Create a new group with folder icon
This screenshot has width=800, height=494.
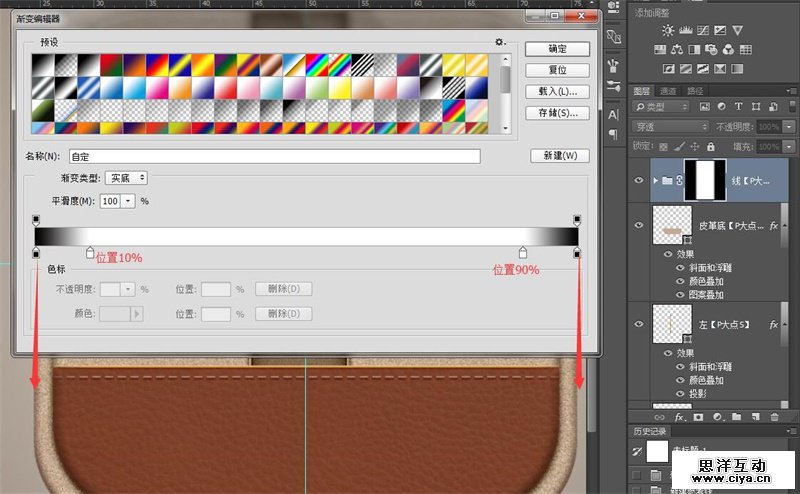(x=734, y=416)
